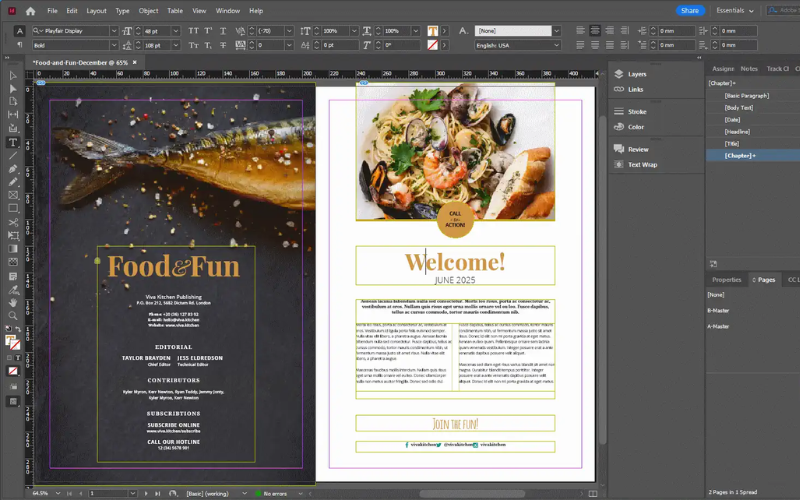800x500 pixels.
Task: Select the [Headline] paragraph style
Action: [737, 131]
